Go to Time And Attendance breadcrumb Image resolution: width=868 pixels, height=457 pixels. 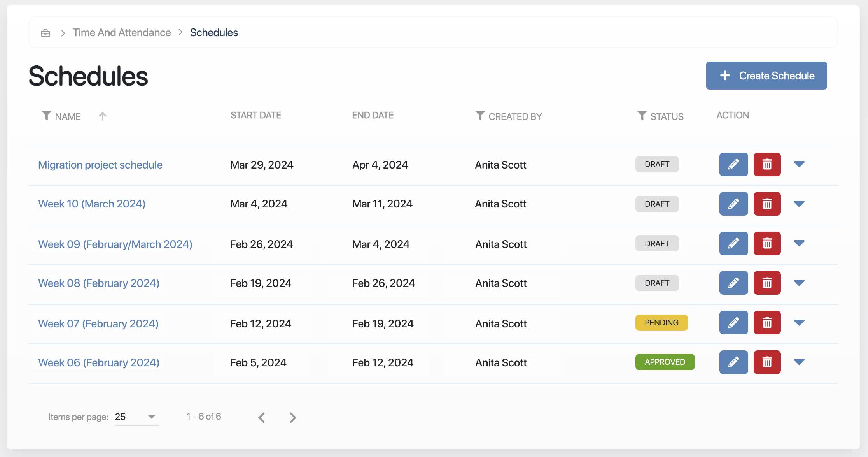pyautogui.click(x=122, y=33)
